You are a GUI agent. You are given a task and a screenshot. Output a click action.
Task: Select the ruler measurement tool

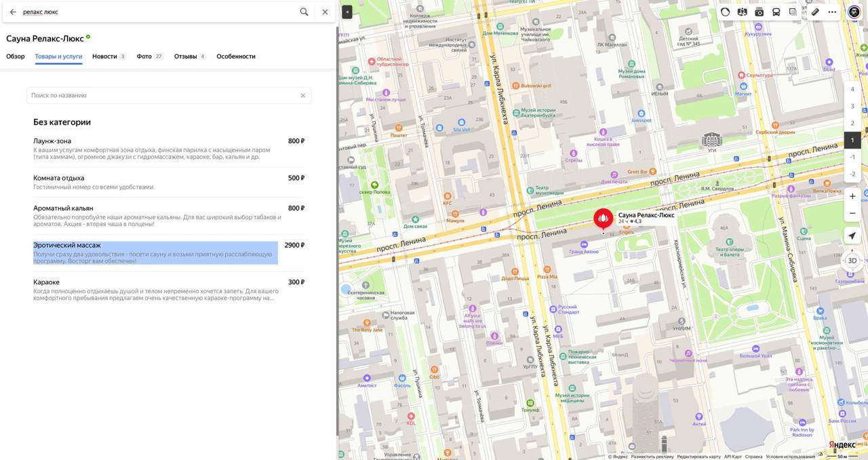pos(815,12)
